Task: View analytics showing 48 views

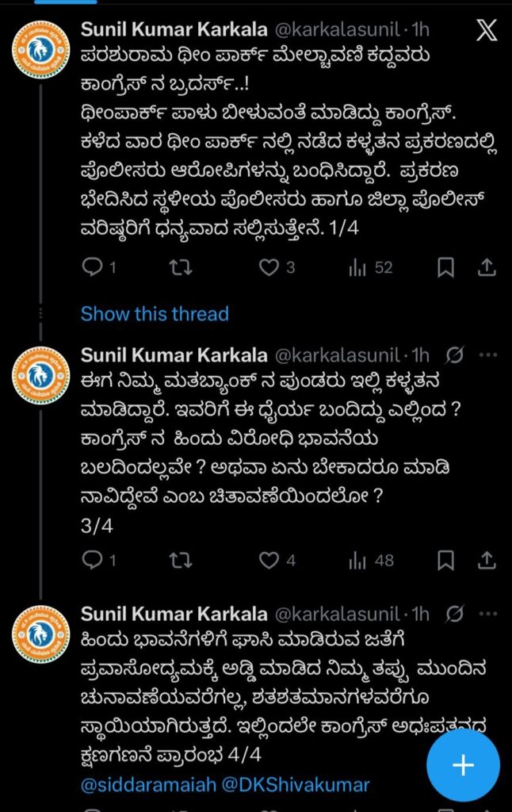Action: click(x=357, y=561)
